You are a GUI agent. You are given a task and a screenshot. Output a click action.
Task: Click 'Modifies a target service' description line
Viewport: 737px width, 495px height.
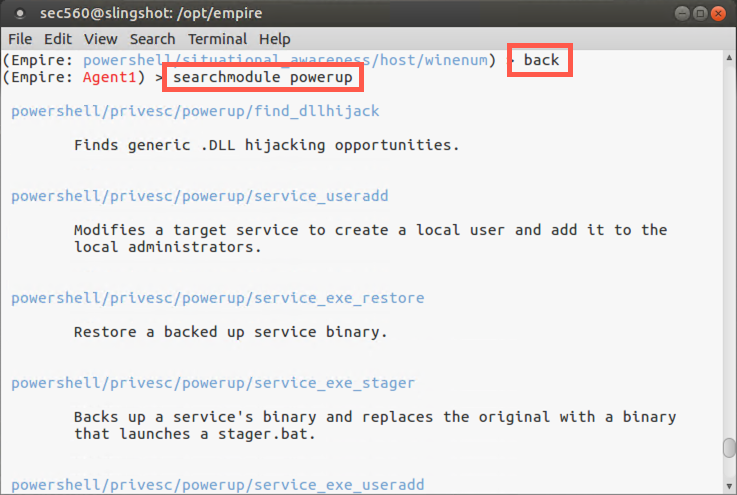pos(370,230)
